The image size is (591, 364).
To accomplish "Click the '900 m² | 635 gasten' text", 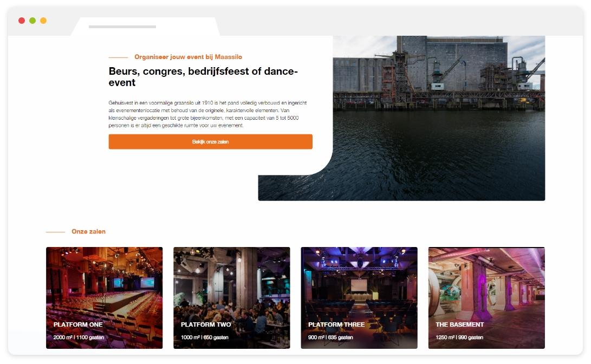I will pos(330,337).
